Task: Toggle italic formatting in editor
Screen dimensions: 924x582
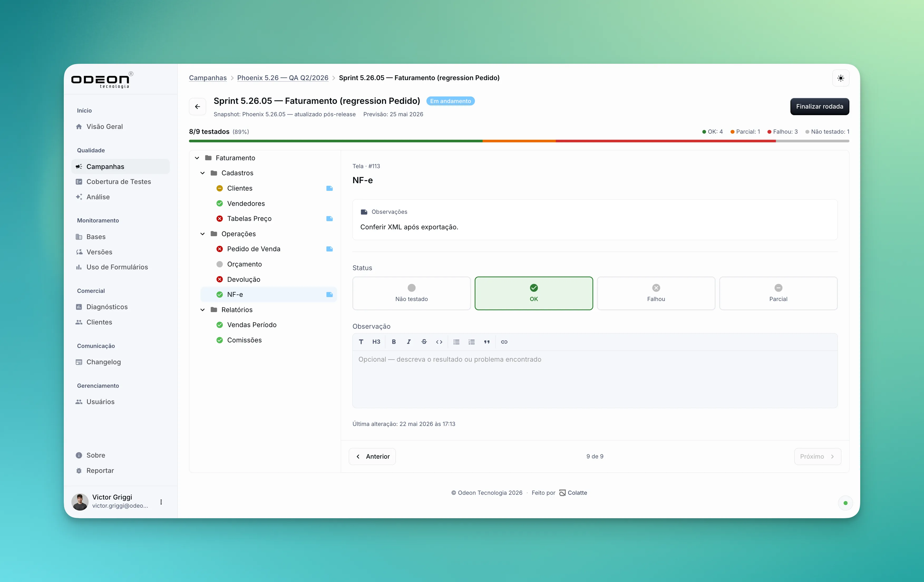Action: click(409, 342)
